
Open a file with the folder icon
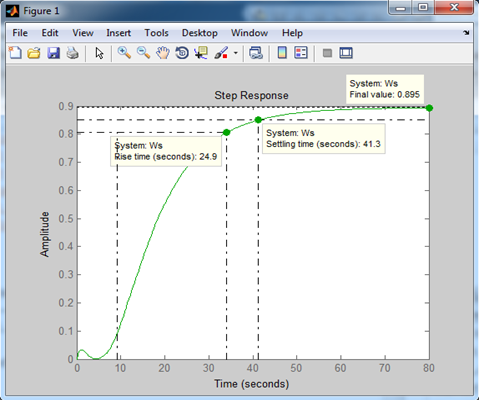tap(34, 53)
